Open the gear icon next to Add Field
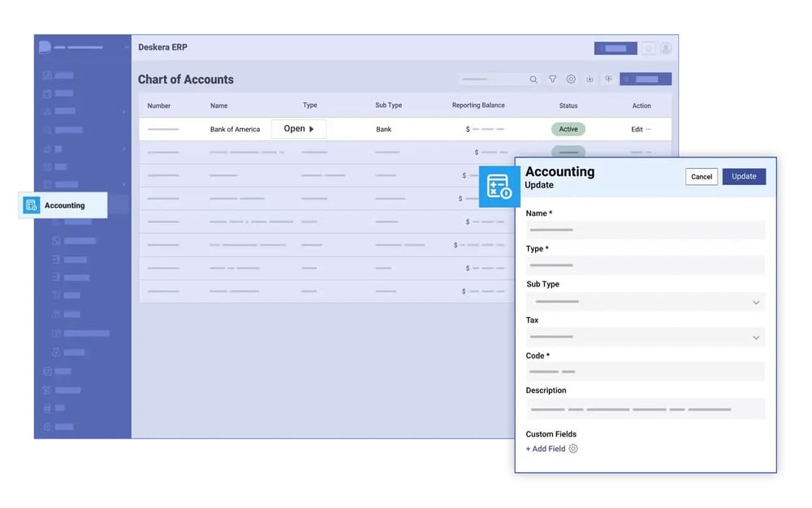 [574, 448]
